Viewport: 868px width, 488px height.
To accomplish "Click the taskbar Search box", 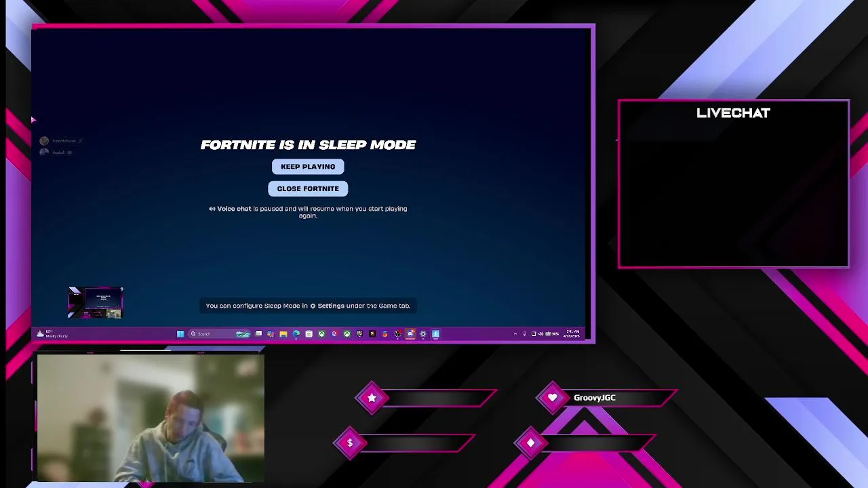I will [x=218, y=333].
